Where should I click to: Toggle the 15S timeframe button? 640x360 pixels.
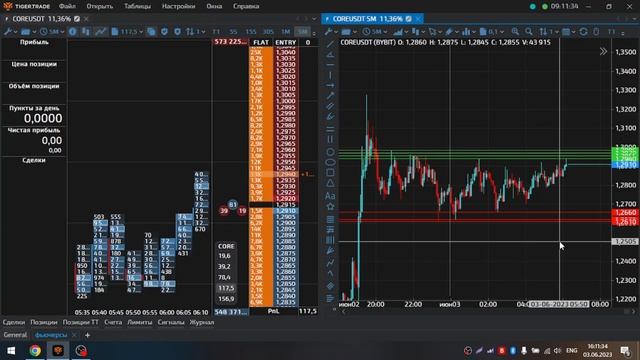point(251,32)
